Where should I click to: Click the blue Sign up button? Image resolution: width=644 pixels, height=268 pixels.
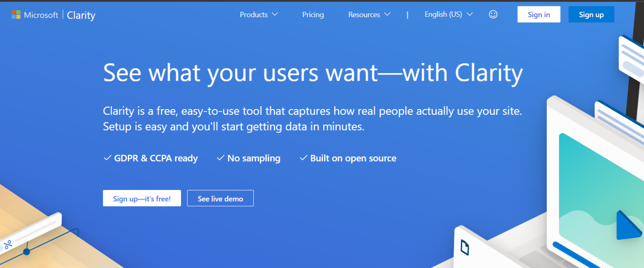[x=591, y=14]
